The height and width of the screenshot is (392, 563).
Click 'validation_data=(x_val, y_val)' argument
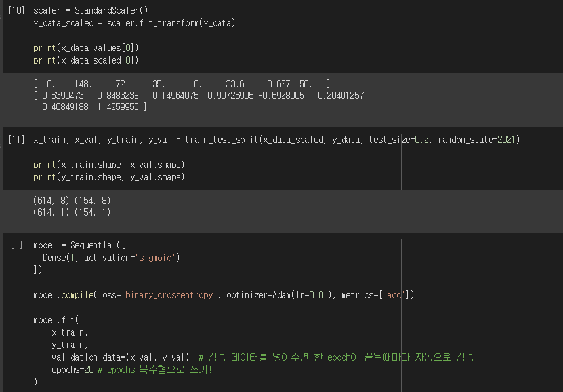(x=121, y=357)
